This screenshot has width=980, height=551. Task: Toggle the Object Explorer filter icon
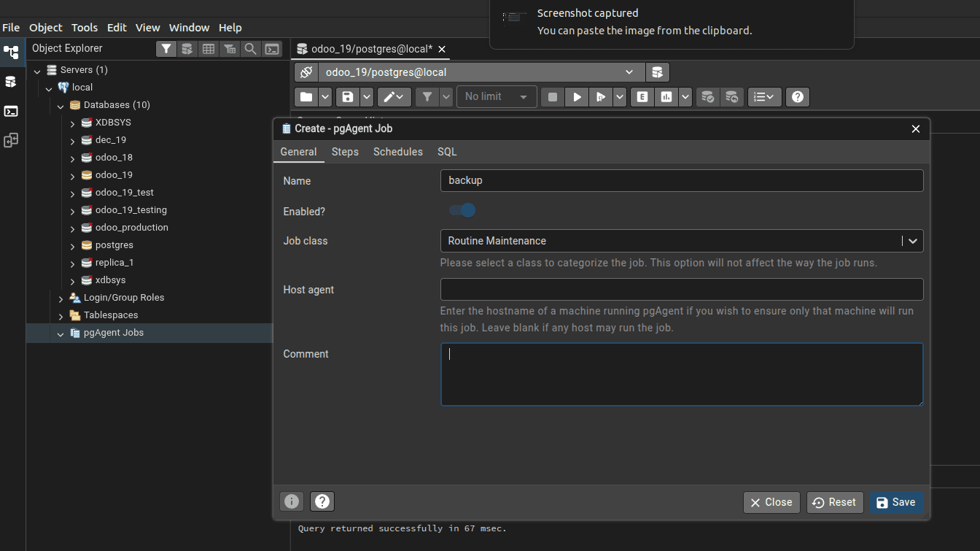(x=166, y=48)
